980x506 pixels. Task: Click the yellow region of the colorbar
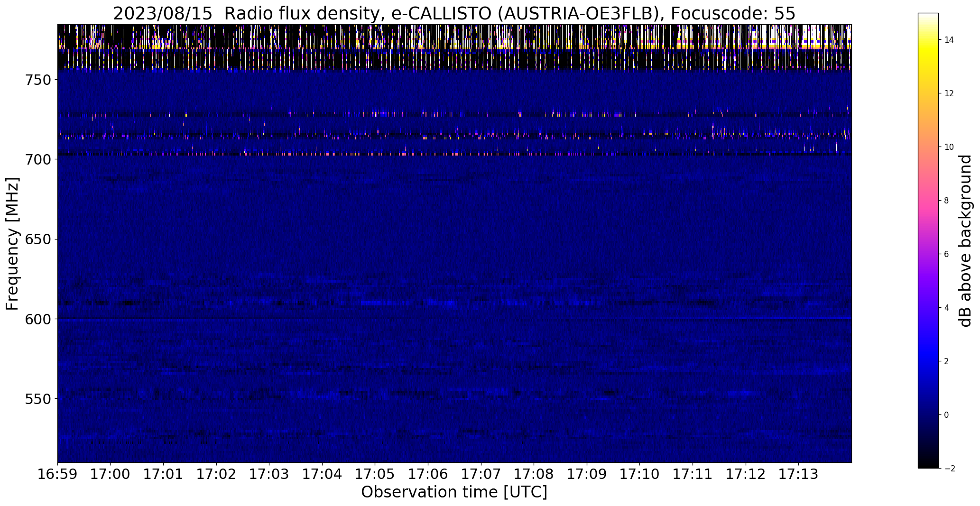928,54
